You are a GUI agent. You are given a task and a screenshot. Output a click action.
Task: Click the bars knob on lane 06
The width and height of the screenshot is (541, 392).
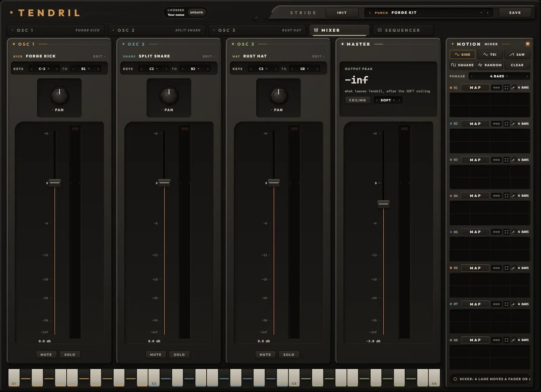(x=514, y=268)
